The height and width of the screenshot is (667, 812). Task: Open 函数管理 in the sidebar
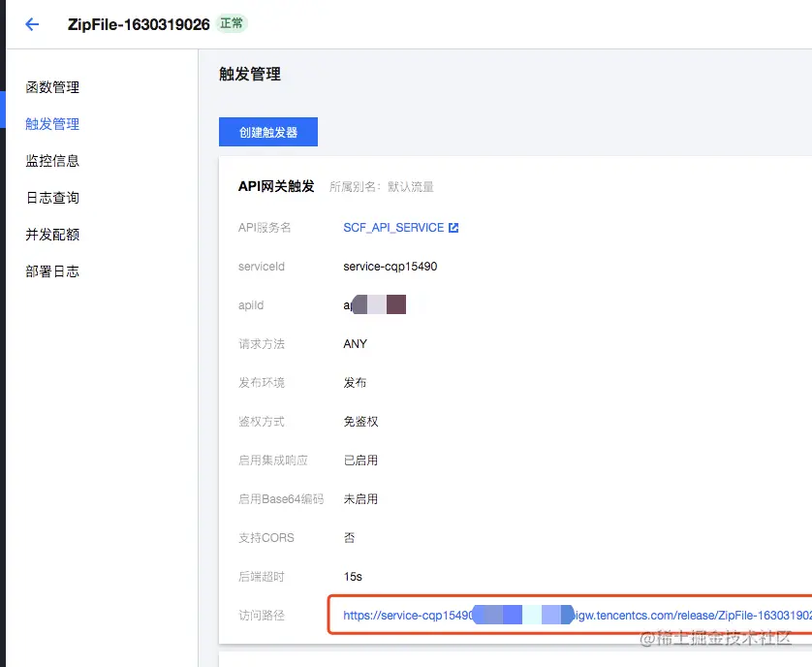tap(52, 87)
